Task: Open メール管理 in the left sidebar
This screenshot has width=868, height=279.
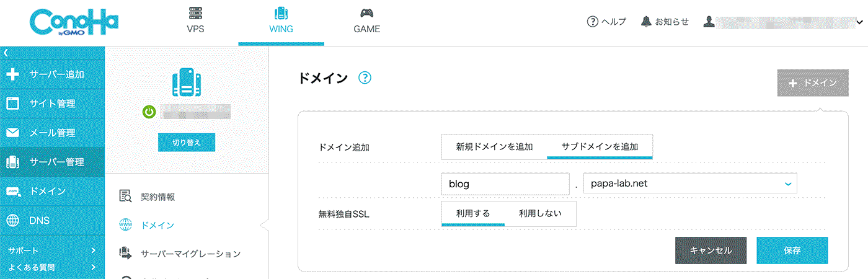Action: click(52, 133)
